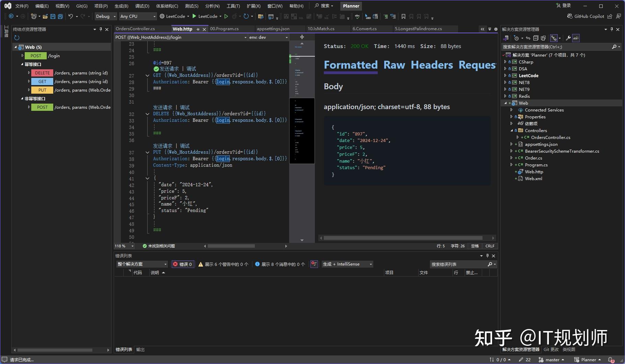Save the current file with disk icon
The image size is (625, 364).
click(53, 16)
